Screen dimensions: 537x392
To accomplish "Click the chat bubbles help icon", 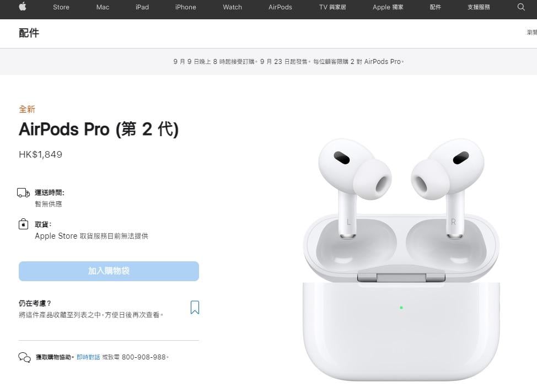I will (24, 357).
